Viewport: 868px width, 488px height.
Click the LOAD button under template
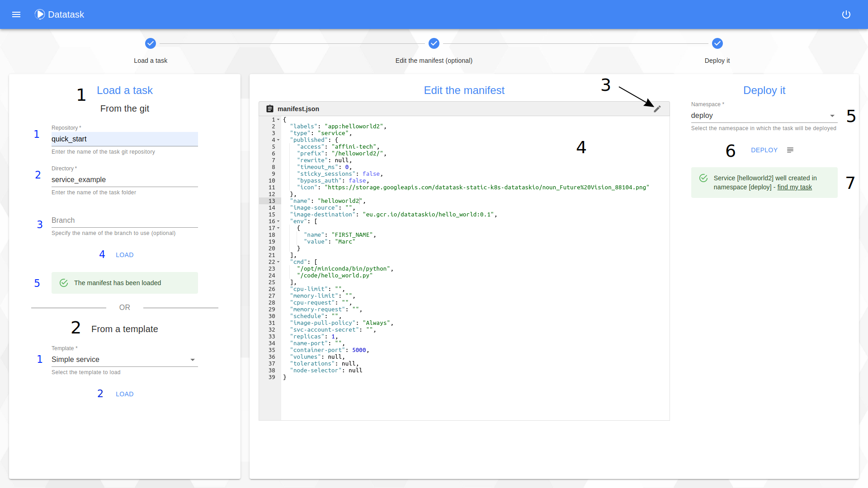125,394
